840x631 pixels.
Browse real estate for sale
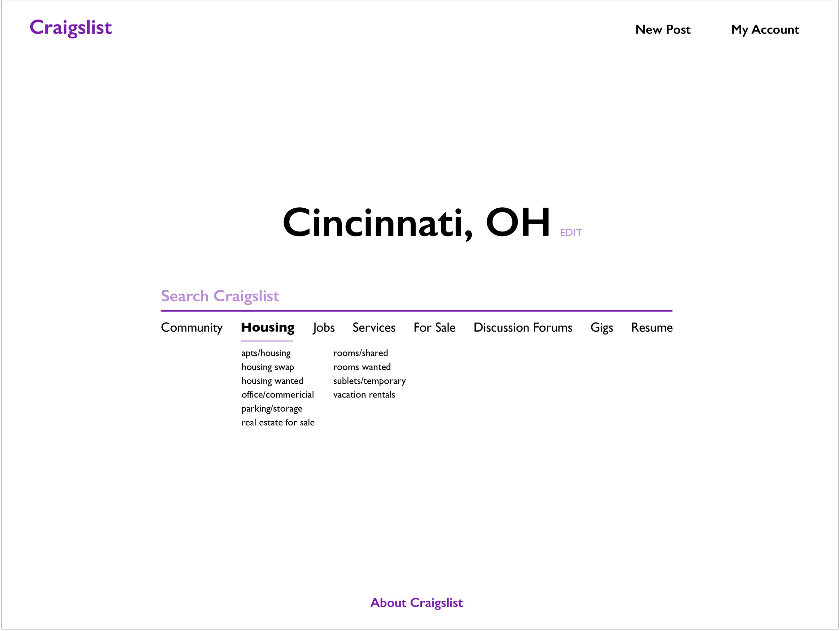[x=278, y=423]
